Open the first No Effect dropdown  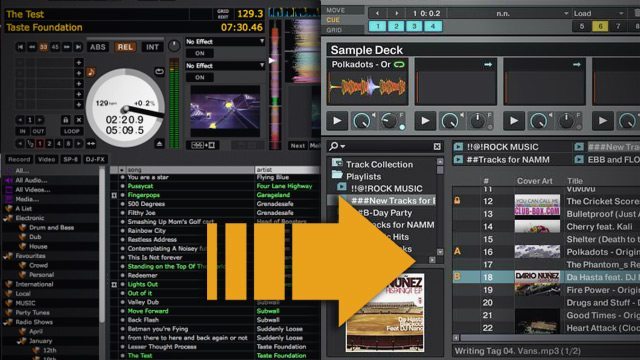point(225,42)
